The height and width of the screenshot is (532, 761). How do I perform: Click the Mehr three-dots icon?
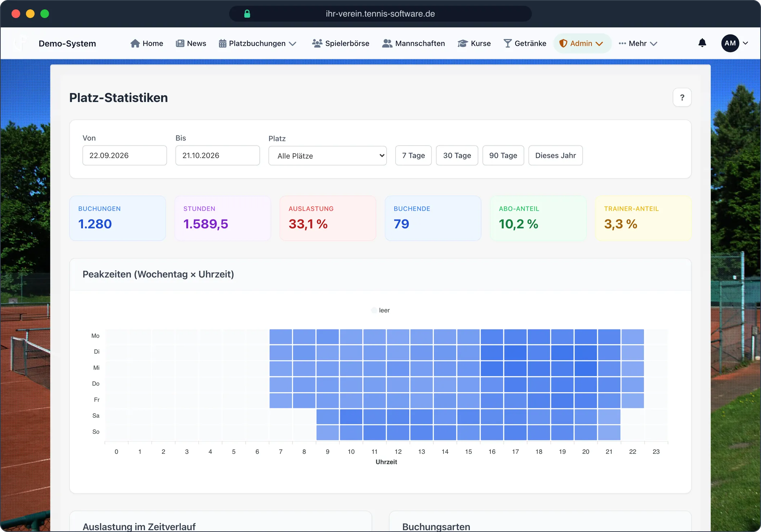[622, 43]
